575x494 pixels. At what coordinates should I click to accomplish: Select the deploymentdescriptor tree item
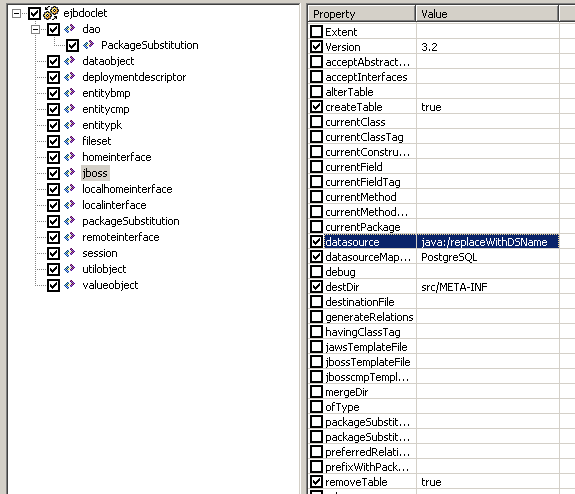pyautogui.click(x=134, y=77)
